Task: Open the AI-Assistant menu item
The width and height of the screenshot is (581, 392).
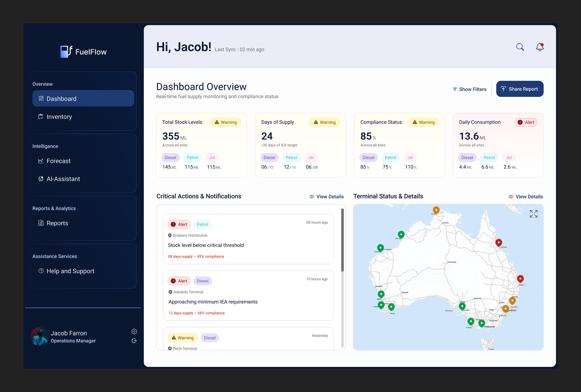Action: tap(63, 179)
